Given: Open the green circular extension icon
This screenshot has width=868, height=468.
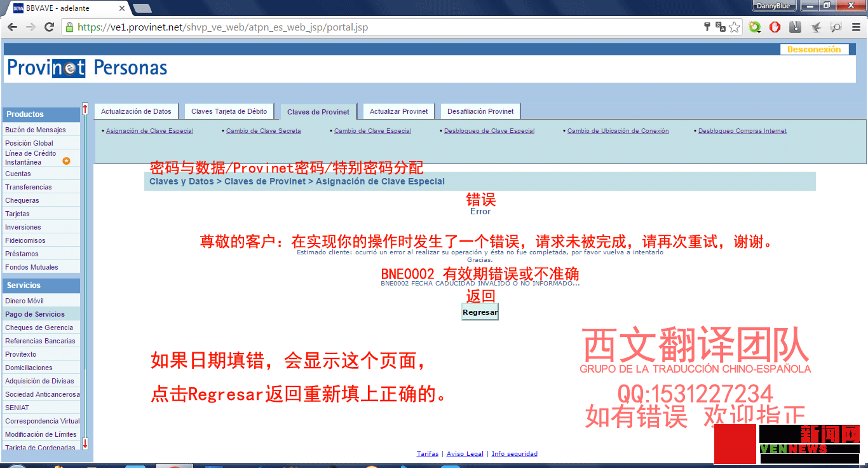Looking at the screenshot, I should [x=754, y=27].
